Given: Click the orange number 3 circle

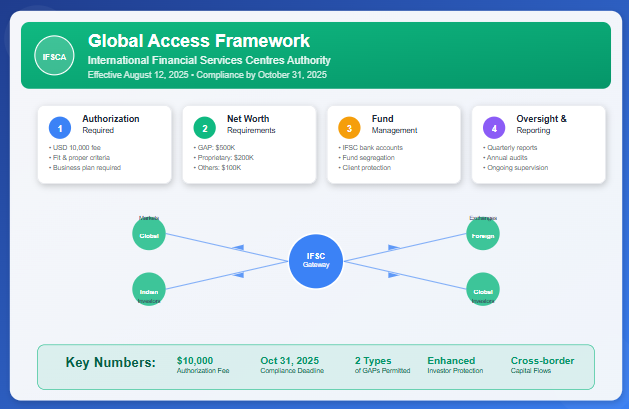Looking at the screenshot, I should pyautogui.click(x=349, y=128).
